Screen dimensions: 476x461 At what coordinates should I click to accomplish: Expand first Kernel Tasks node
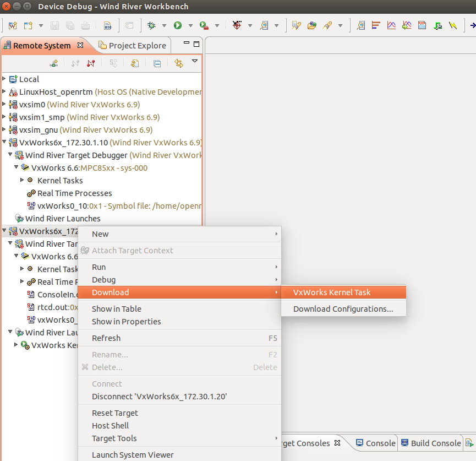click(x=22, y=180)
